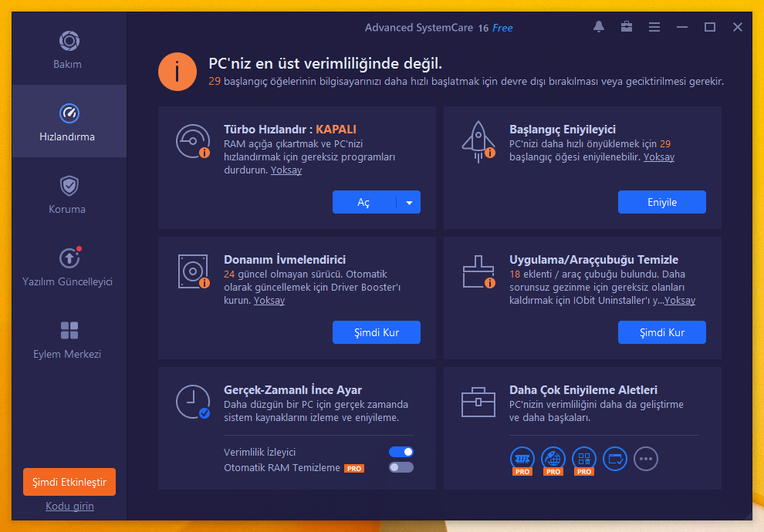Open the toolbox briefcase icon in title bar
Viewport: 764px width, 532px height.
pos(627,27)
